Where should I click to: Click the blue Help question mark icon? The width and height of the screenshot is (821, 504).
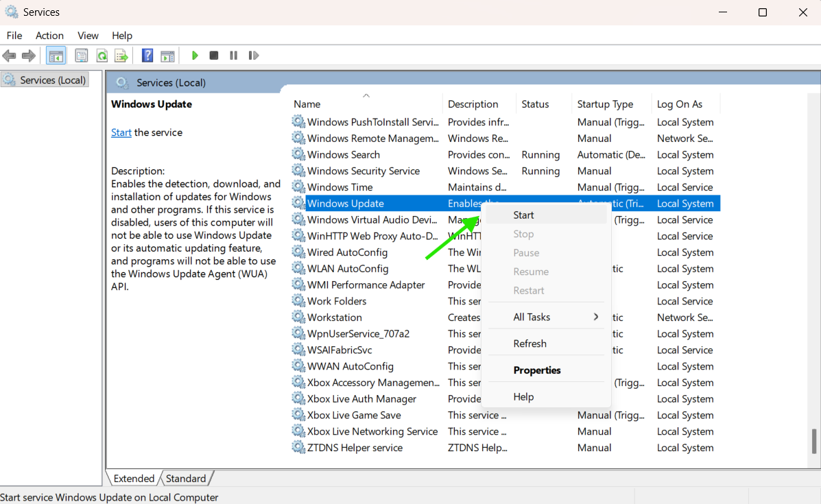147,56
